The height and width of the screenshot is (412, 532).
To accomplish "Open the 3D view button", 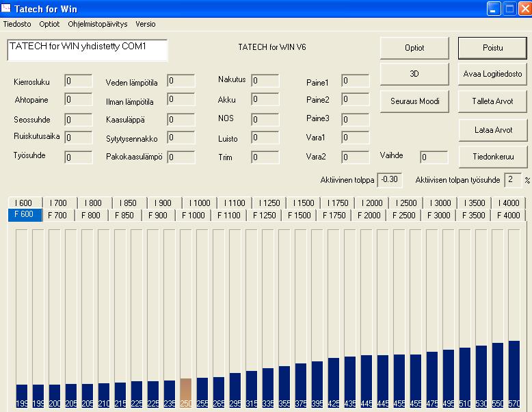I will (x=414, y=74).
